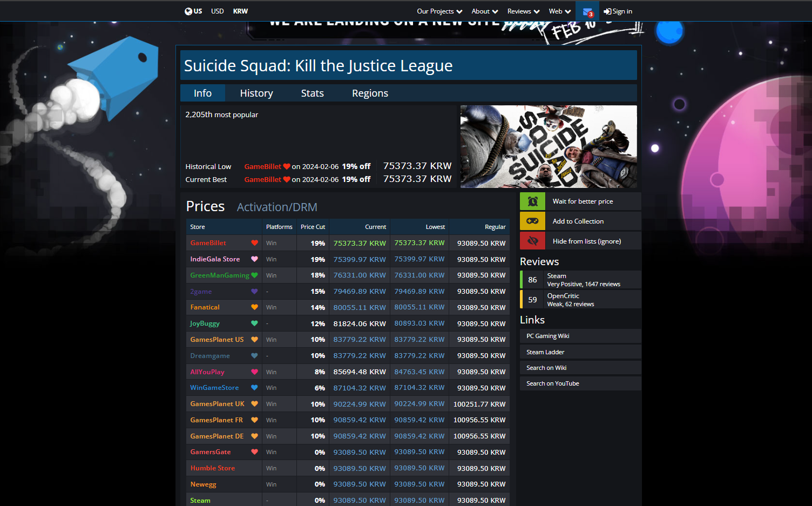The height and width of the screenshot is (506, 812).
Task: Expand the Our Projects menu
Action: pos(439,11)
